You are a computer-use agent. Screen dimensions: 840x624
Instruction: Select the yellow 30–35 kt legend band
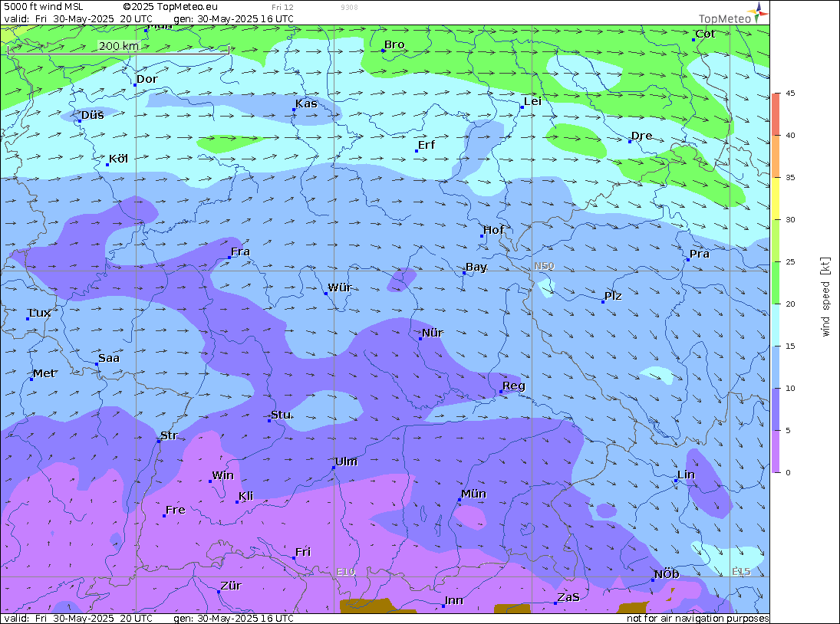pyautogui.click(x=776, y=199)
